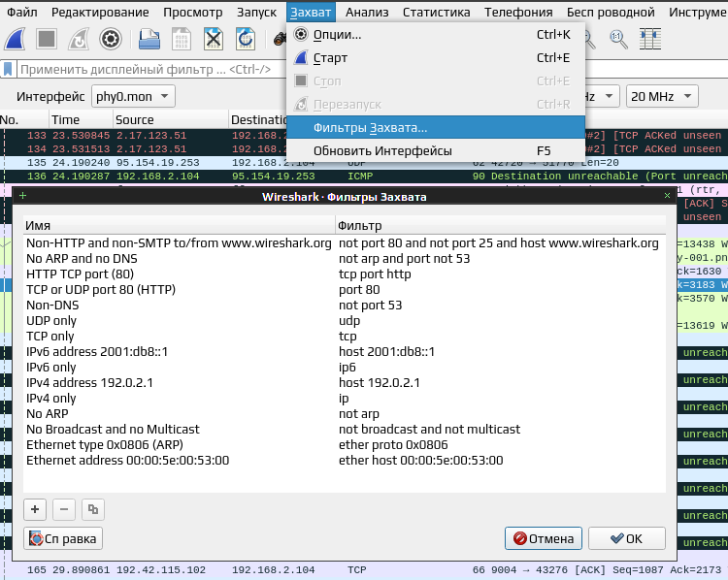This screenshot has height=580, width=728.
Task: Open the 20 MHz channel width dropdown
Action: 662,97
